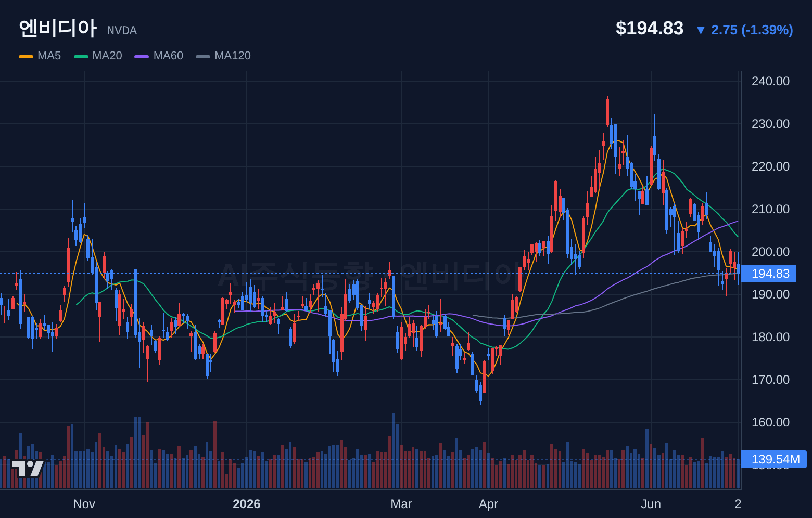The height and width of the screenshot is (518, 812).
Task: Click the 230.00 price axis tick
Action: tap(770, 124)
